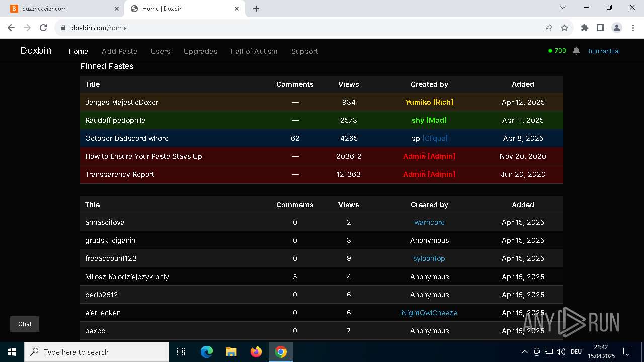Launch Microsoft Edge from the taskbar

(207, 352)
